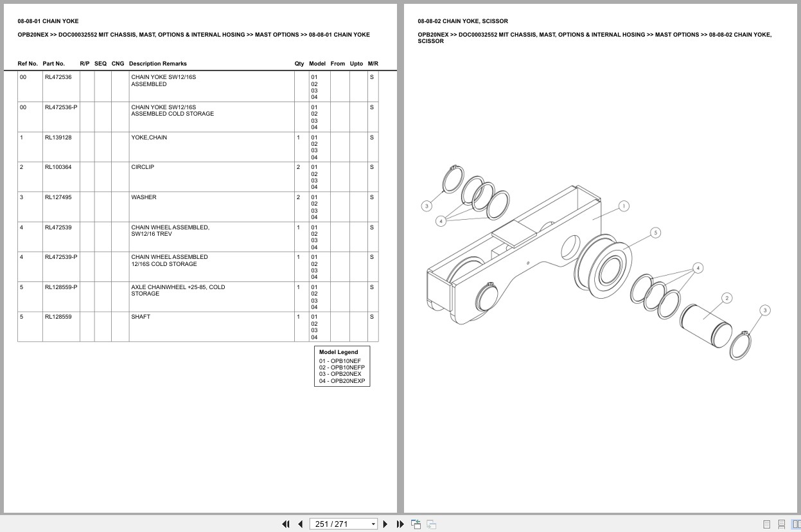Click the Qty column header
The width and height of the screenshot is (801, 532).
tap(299, 64)
